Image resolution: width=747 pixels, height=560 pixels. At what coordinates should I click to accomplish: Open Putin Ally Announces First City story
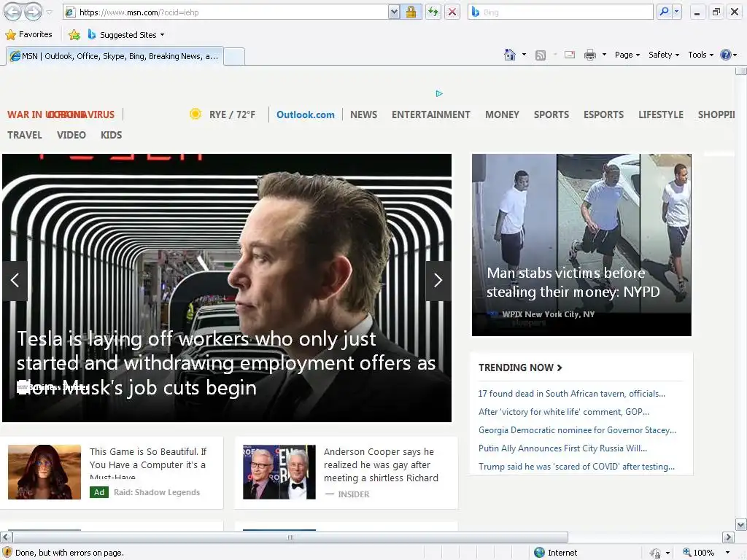coord(562,448)
